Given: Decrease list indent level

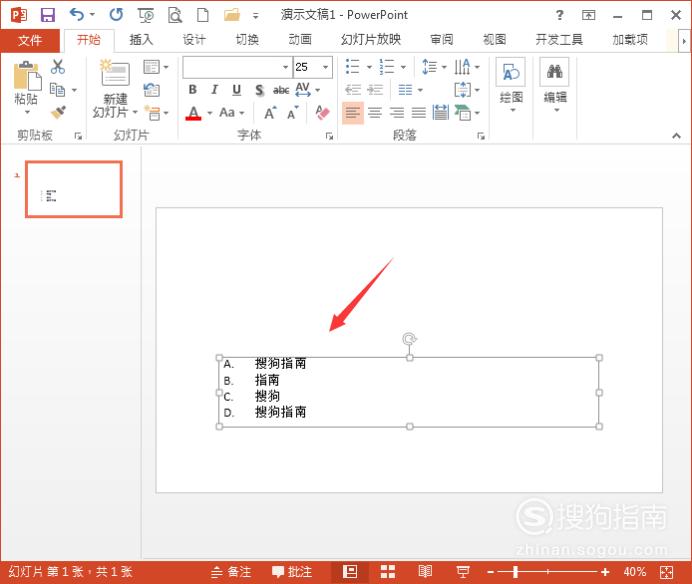Looking at the screenshot, I should coord(353,90).
